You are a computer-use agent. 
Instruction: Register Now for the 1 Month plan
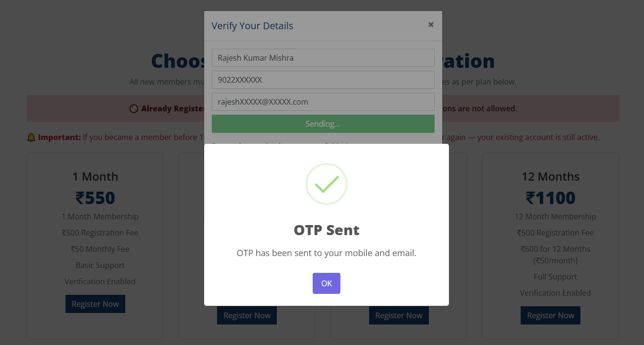point(95,304)
